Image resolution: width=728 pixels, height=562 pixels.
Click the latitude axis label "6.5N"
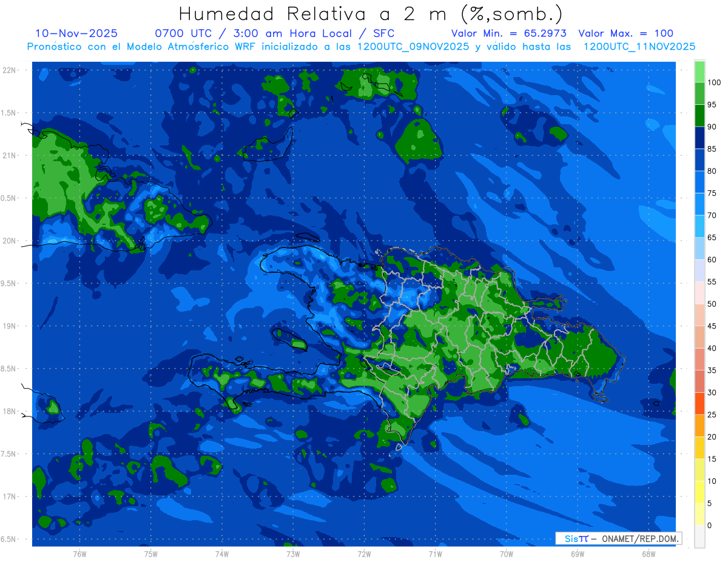click(x=8, y=539)
